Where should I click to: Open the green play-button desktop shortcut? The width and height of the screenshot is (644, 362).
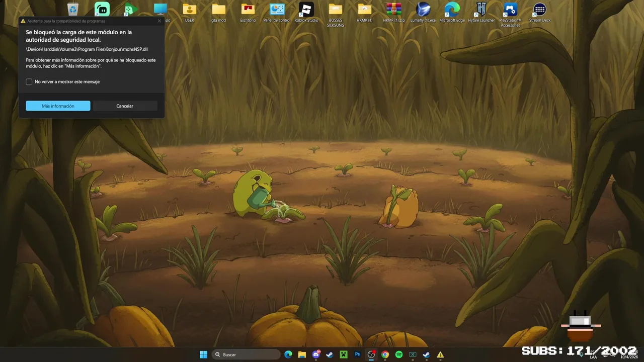pos(131,10)
